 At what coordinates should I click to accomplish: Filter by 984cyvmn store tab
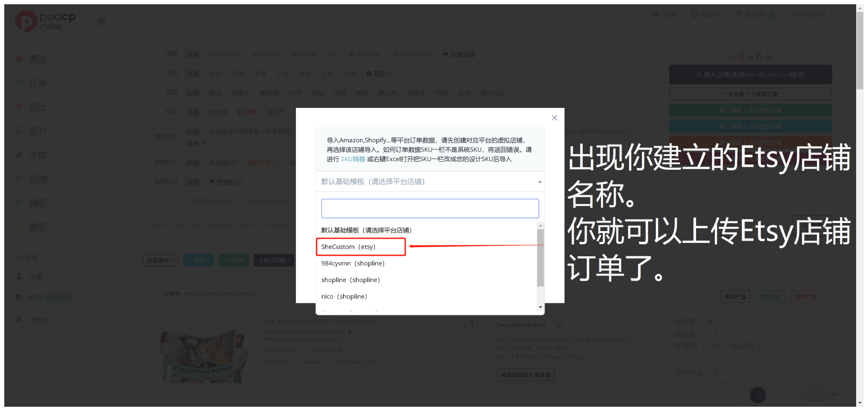pos(267,55)
